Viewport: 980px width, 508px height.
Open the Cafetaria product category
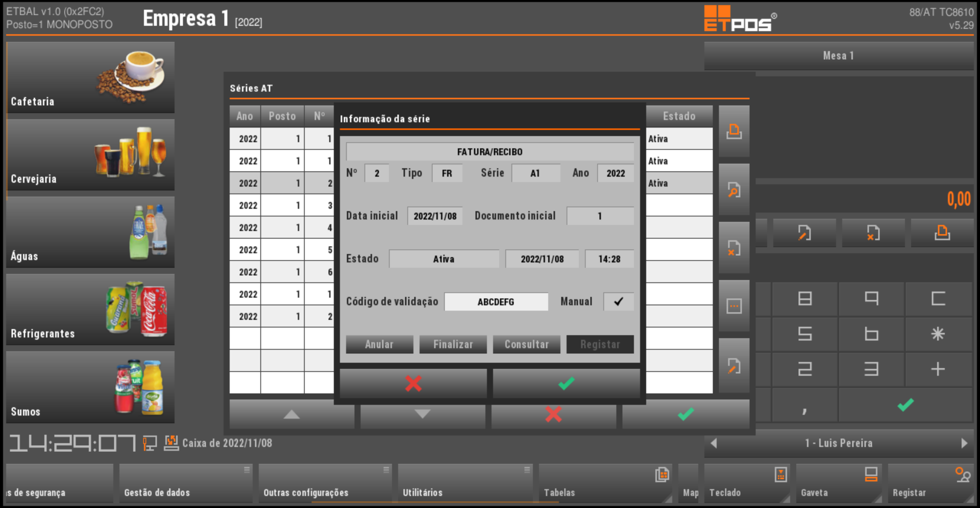[x=90, y=78]
